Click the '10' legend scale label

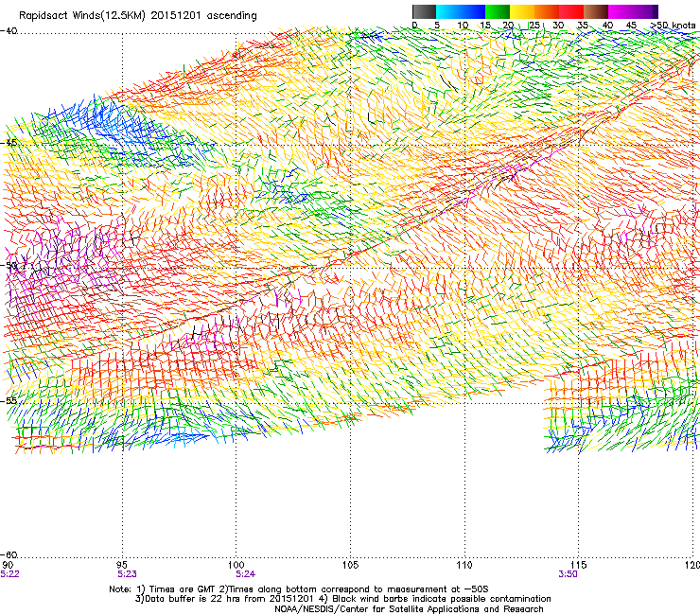click(x=463, y=26)
